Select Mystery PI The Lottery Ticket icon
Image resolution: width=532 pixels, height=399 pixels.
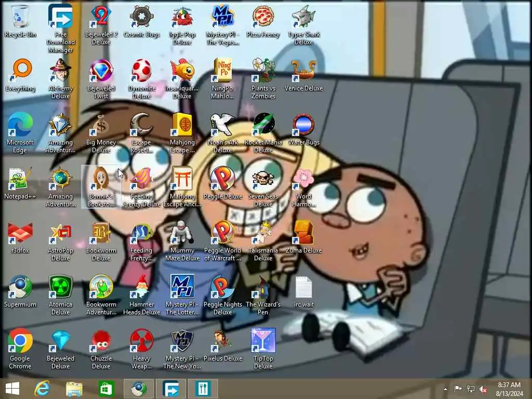182,295
